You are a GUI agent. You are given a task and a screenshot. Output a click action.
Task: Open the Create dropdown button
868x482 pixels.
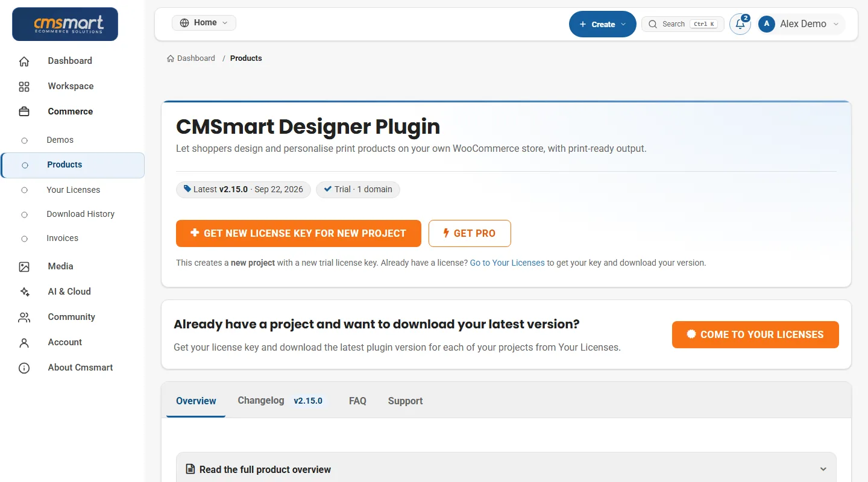pyautogui.click(x=603, y=24)
